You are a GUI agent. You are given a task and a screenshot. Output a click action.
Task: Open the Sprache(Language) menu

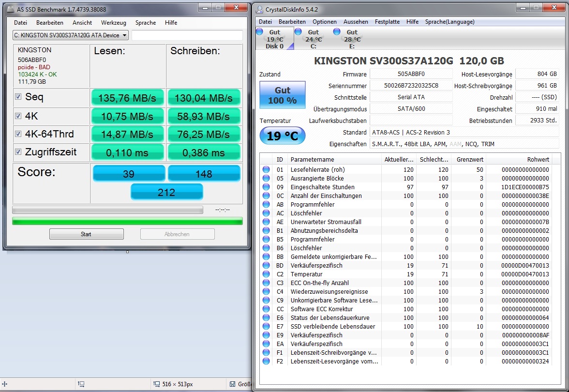coord(449,22)
